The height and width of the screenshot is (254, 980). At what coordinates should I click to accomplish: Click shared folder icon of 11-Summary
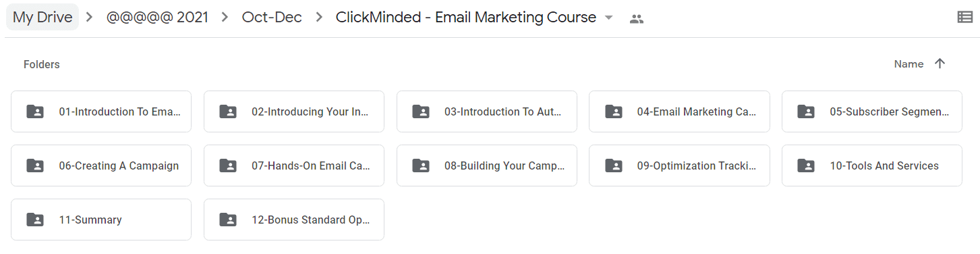34,220
